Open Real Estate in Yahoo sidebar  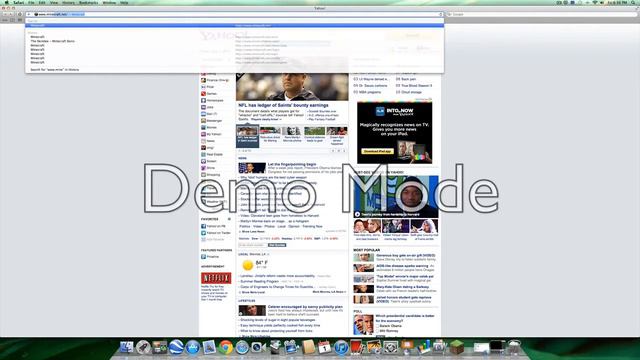214,154
